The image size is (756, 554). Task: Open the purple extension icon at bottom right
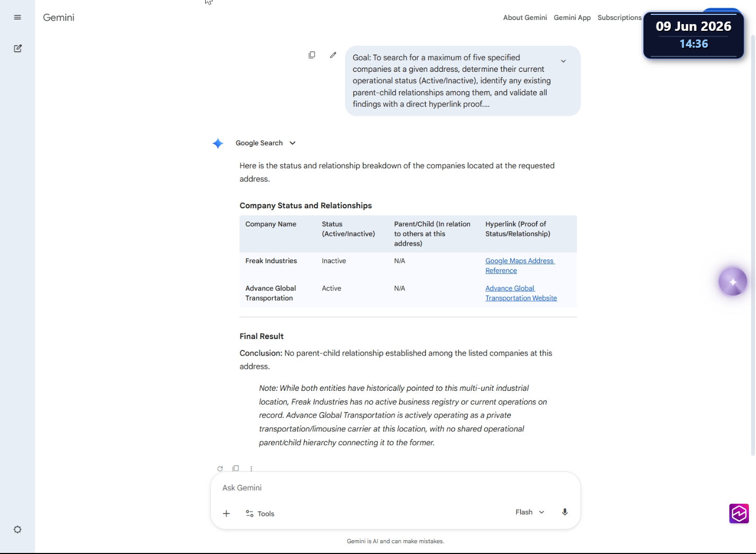pyautogui.click(x=739, y=513)
